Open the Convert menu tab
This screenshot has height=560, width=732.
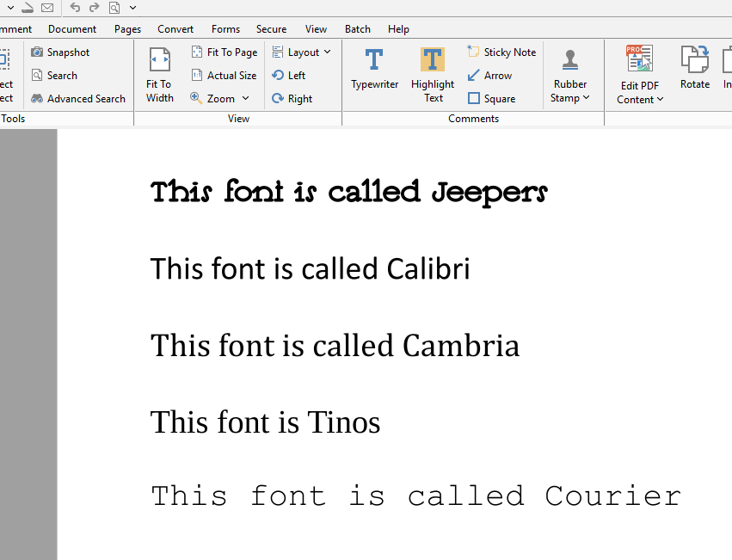click(x=175, y=29)
